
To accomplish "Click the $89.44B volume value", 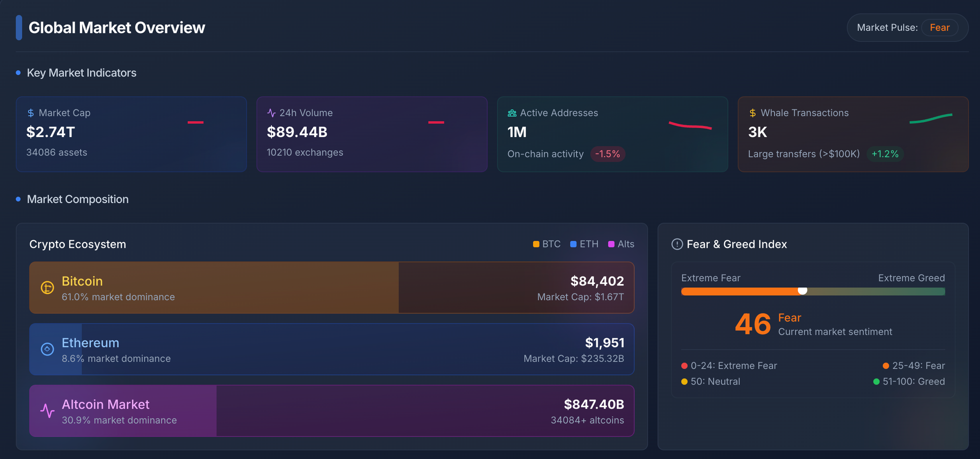I will pos(297,132).
